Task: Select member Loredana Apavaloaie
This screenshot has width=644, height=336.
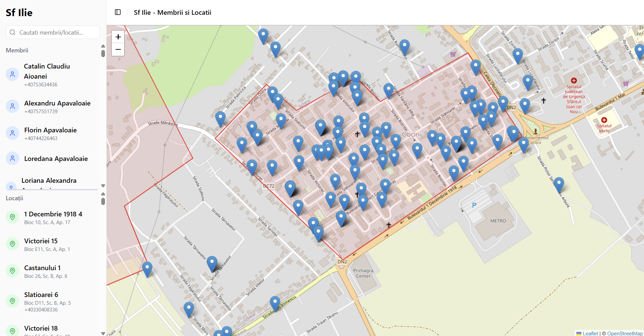Action: pyautogui.click(x=56, y=159)
